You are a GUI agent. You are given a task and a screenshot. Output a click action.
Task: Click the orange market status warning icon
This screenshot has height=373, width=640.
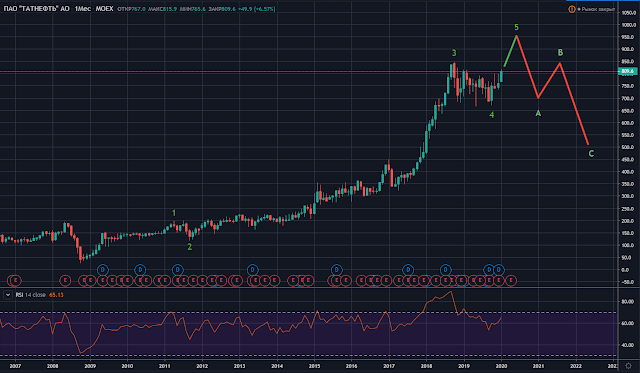(572, 9)
